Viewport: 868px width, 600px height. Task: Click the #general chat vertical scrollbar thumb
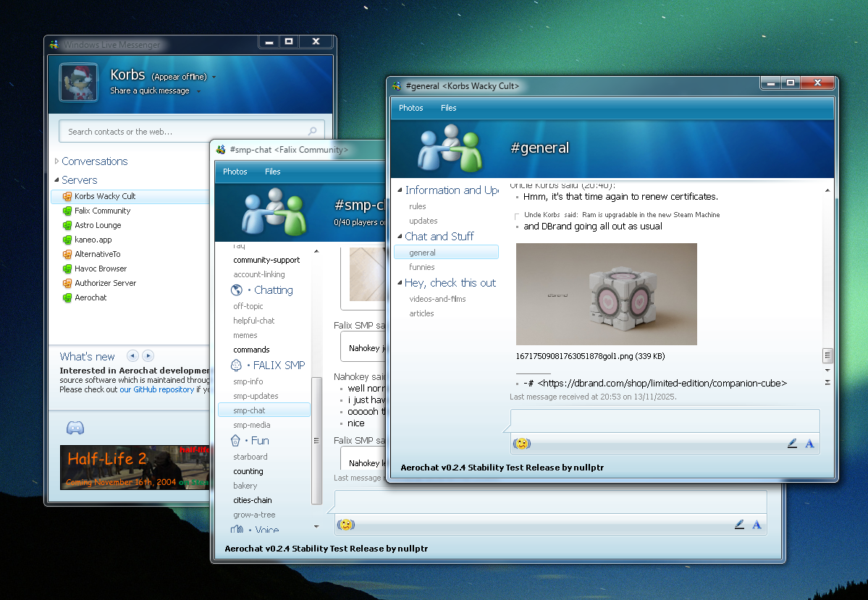(x=827, y=355)
